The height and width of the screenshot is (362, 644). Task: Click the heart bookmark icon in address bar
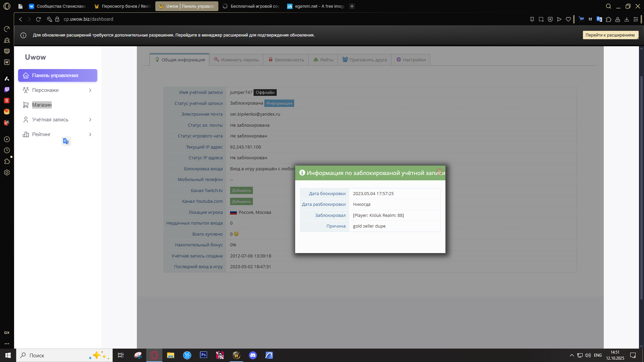click(568, 19)
